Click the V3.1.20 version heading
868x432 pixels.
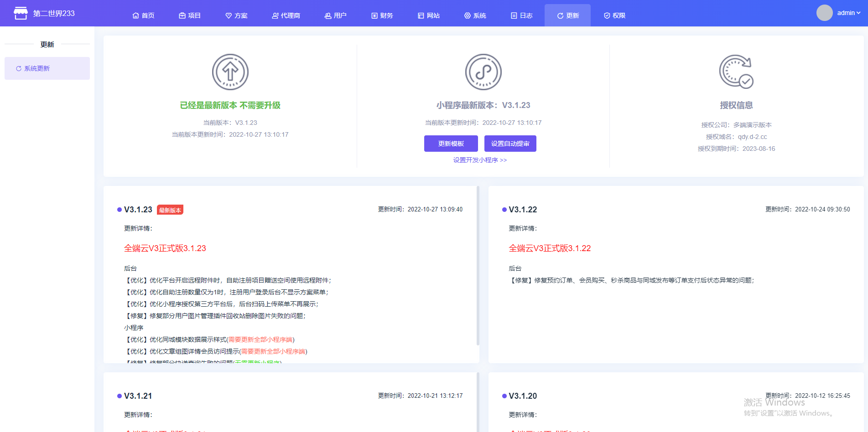click(x=523, y=396)
